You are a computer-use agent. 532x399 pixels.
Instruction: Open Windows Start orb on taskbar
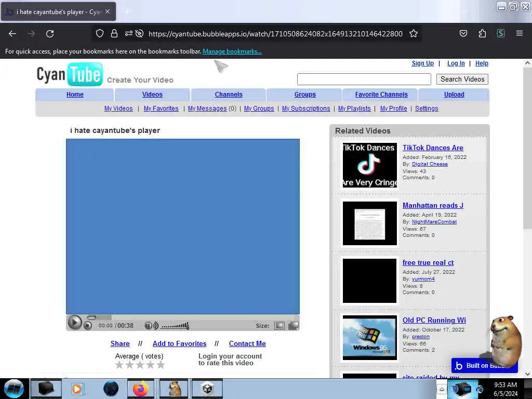pos(14,389)
